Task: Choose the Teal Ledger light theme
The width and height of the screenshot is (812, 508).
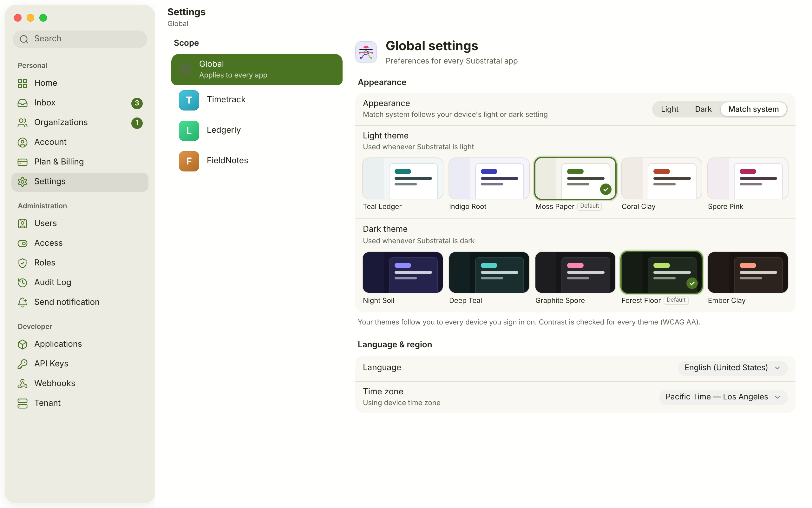Action: (403, 178)
